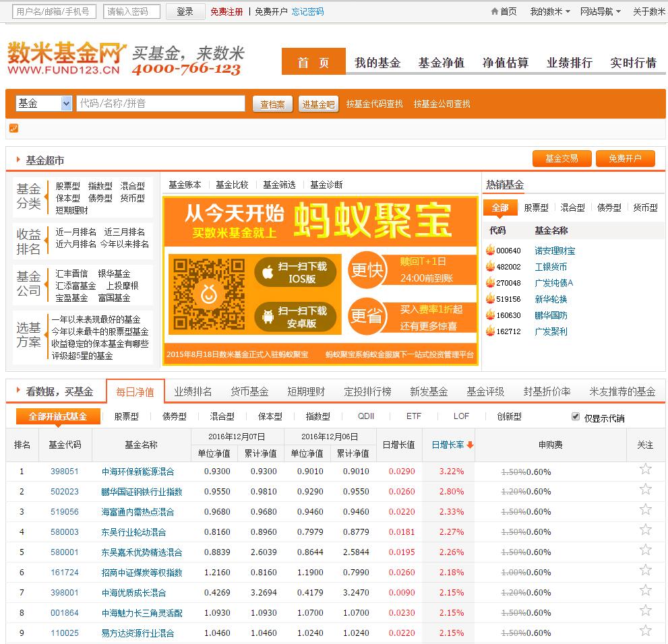Open the 基金筛选 tool link
This screenshot has width=668, height=644.
279,185
